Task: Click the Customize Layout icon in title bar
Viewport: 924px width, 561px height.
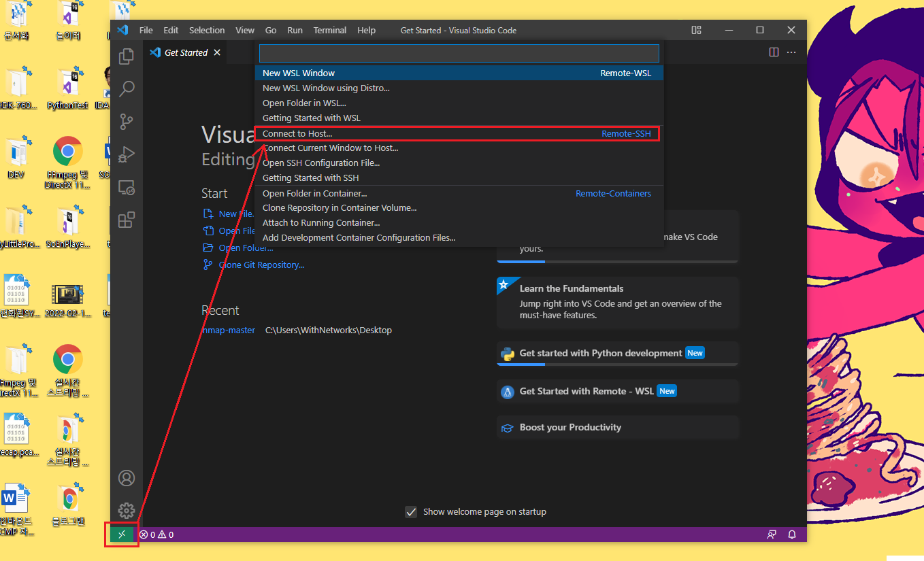Action: pos(696,30)
